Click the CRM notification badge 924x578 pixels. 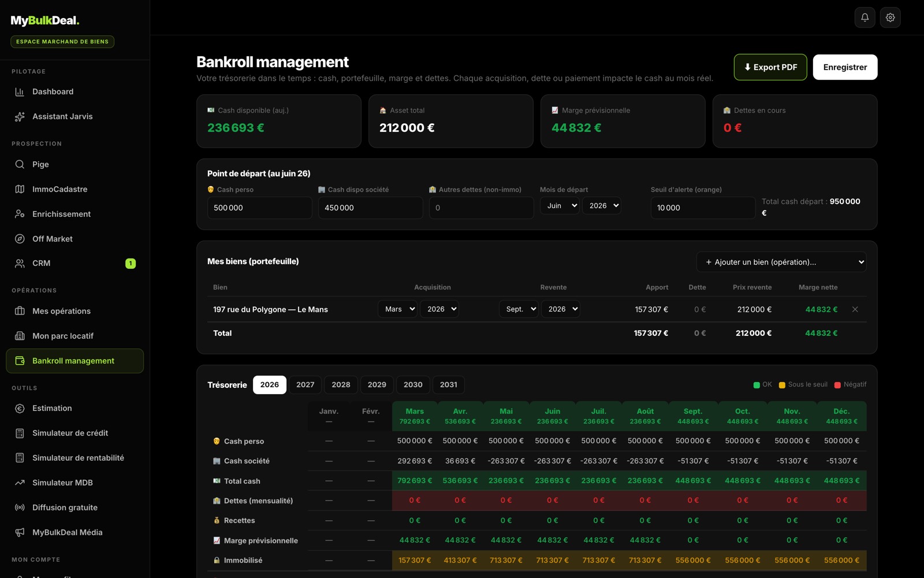[131, 264]
